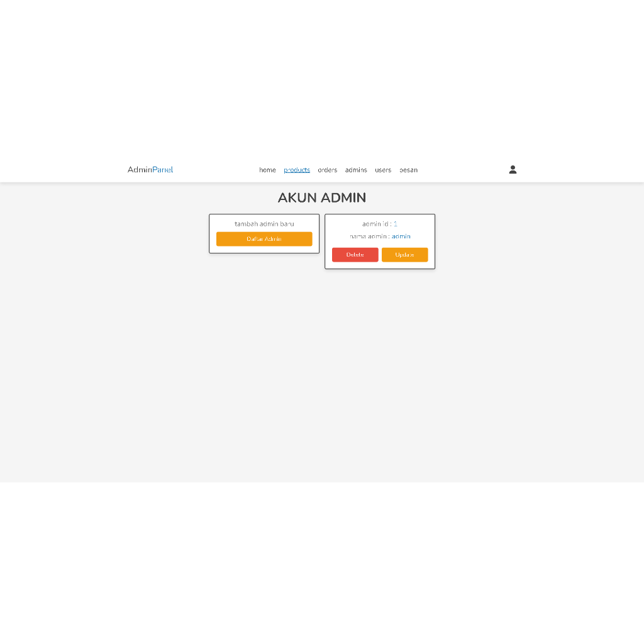This screenshot has width=644, height=644.
Task: Click the AdminPanel logo link
Action: click(150, 170)
